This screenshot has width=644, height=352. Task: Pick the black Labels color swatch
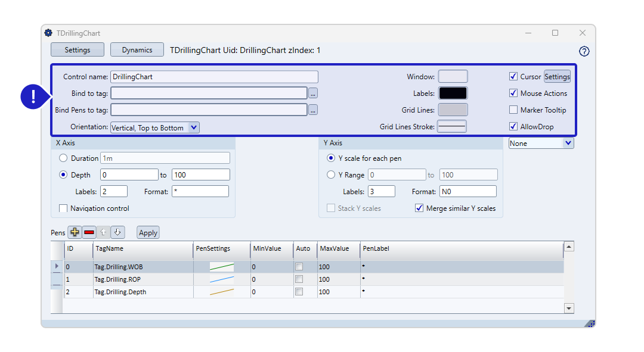click(453, 93)
